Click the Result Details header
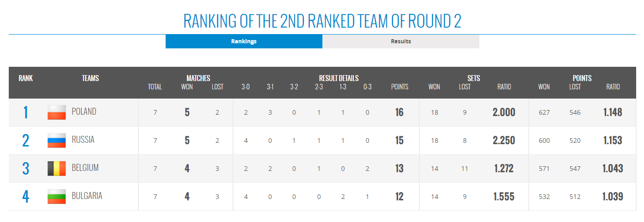This screenshot has width=644, height=222. tap(339, 78)
